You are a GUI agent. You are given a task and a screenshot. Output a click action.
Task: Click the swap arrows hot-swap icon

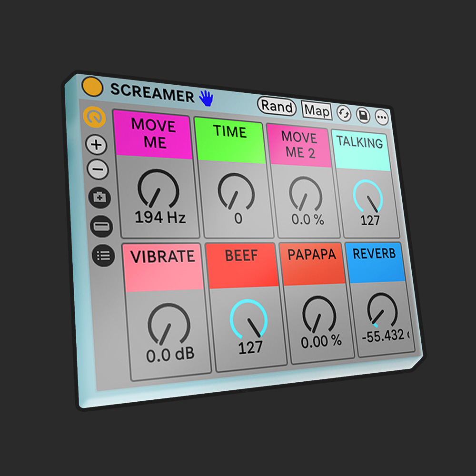[x=344, y=114]
